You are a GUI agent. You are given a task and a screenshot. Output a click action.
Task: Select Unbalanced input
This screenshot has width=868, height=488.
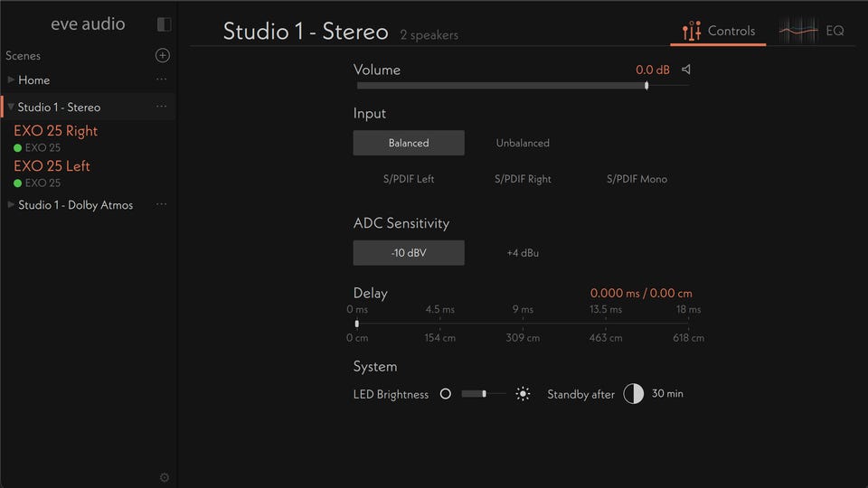point(523,143)
